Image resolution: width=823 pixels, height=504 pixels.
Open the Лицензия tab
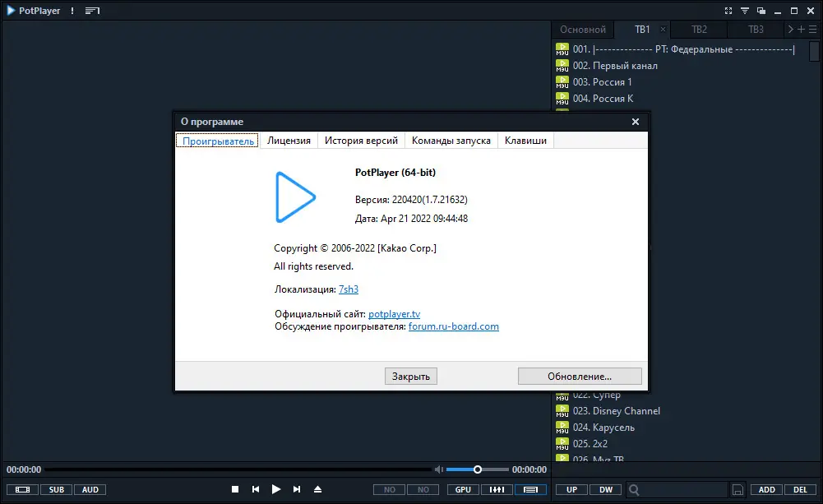pos(289,141)
